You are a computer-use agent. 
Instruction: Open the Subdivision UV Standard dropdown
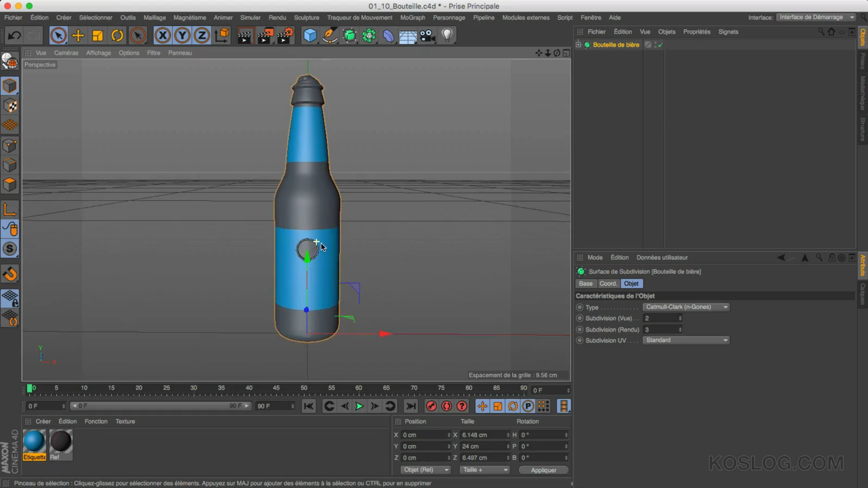pos(685,340)
